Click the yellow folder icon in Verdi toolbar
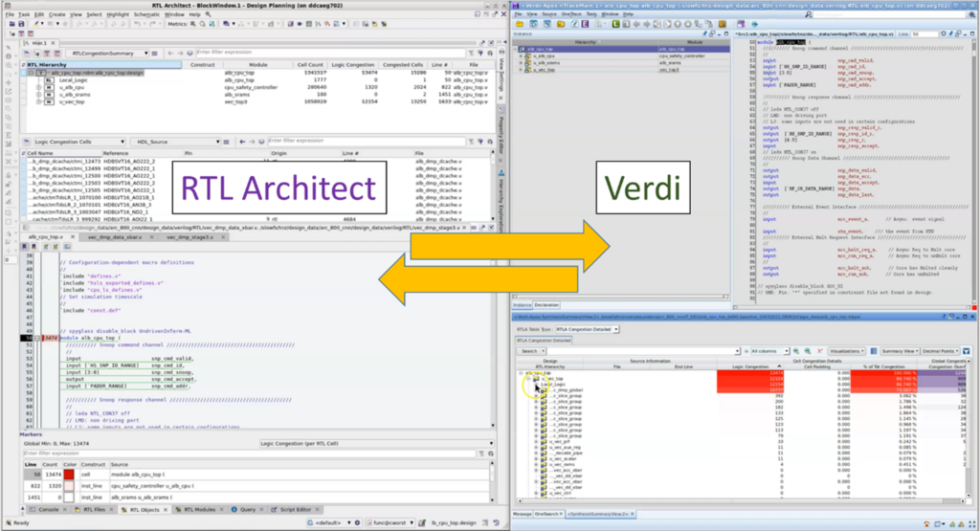 520,24
